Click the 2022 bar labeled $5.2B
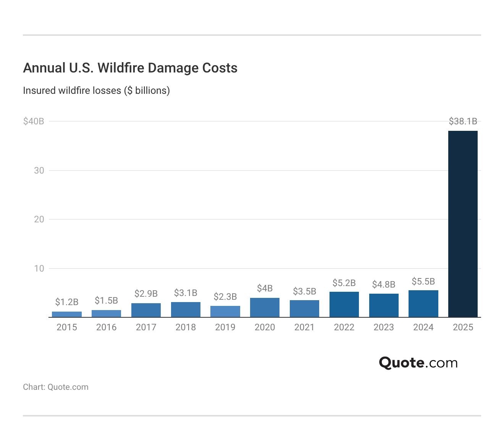 coord(344,304)
